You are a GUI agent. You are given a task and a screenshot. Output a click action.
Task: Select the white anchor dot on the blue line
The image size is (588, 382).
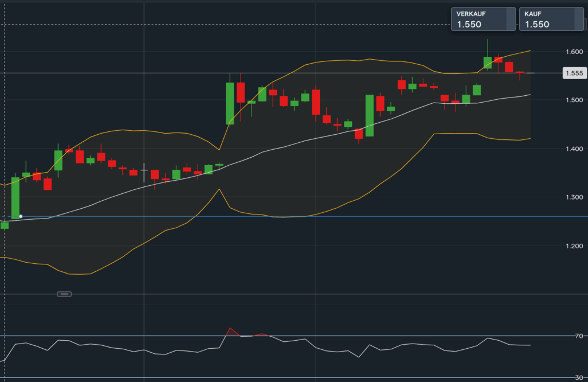click(x=21, y=216)
